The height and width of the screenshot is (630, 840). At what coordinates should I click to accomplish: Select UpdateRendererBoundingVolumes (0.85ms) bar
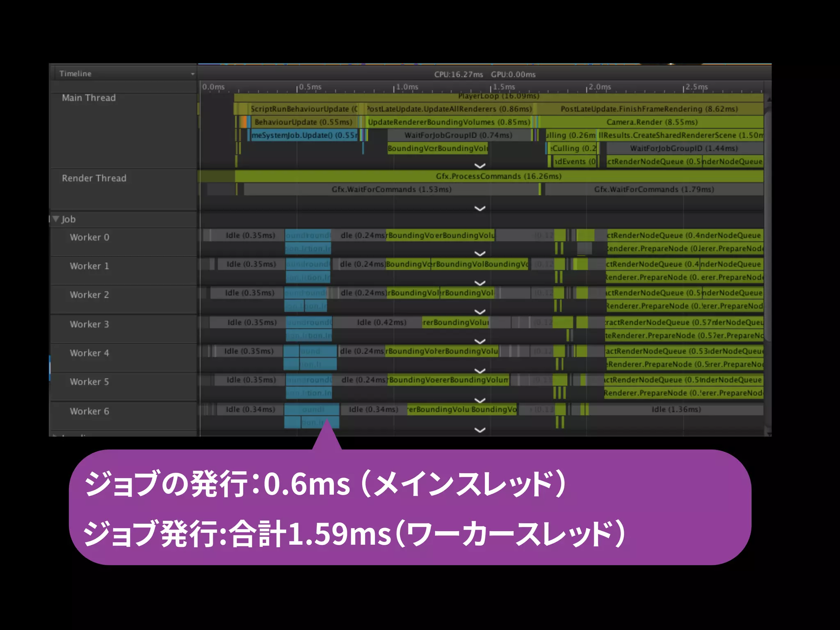pos(449,122)
